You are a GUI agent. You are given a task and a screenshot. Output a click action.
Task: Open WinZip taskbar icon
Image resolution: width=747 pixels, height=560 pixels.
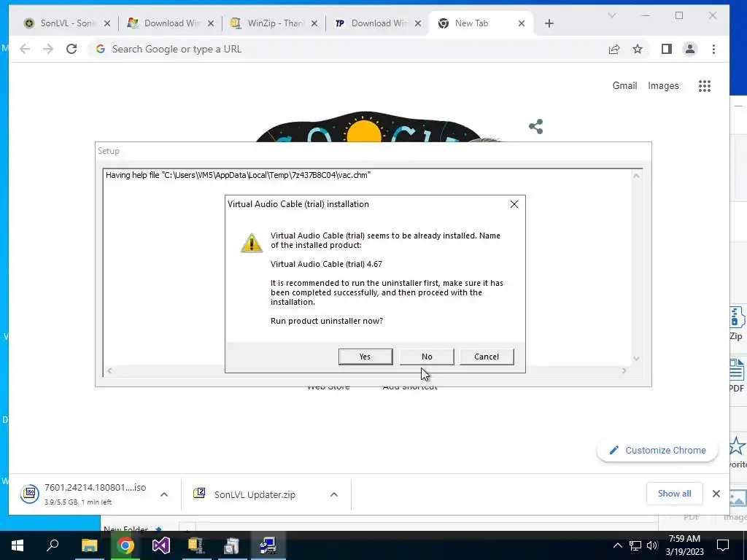[196, 545]
